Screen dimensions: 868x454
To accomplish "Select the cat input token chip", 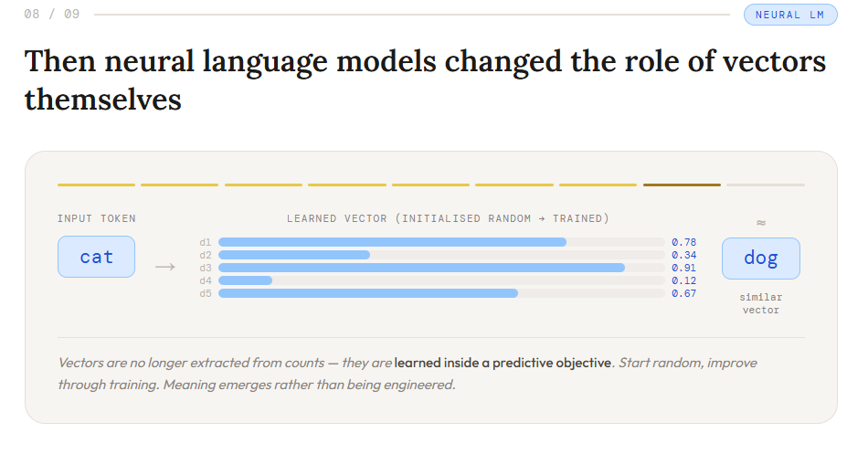I will 96,257.
